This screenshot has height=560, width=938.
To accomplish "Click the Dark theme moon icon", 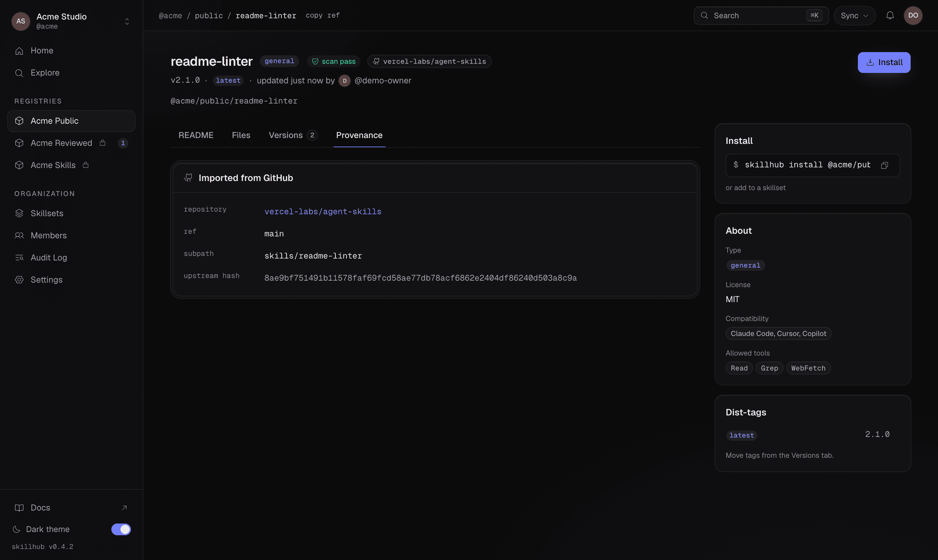I will 16,529.
